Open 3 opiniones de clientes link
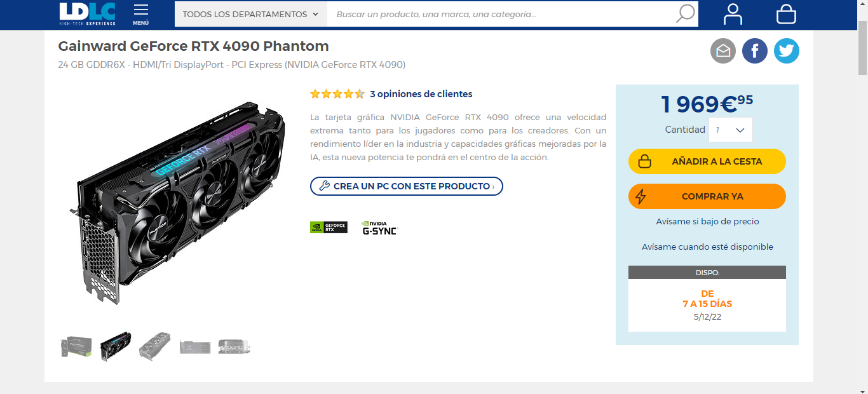This screenshot has height=394, width=868. coord(421,94)
